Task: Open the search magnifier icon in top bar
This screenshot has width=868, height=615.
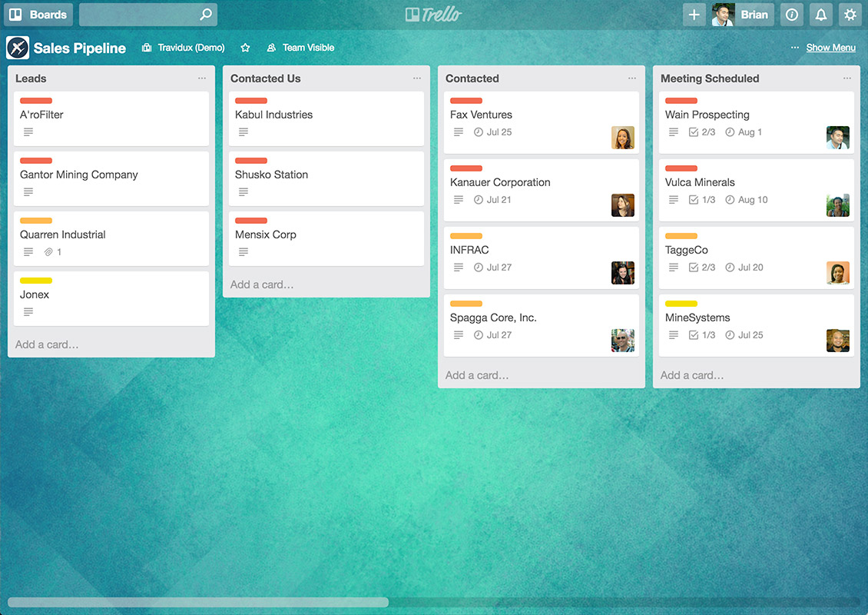Action: point(204,14)
